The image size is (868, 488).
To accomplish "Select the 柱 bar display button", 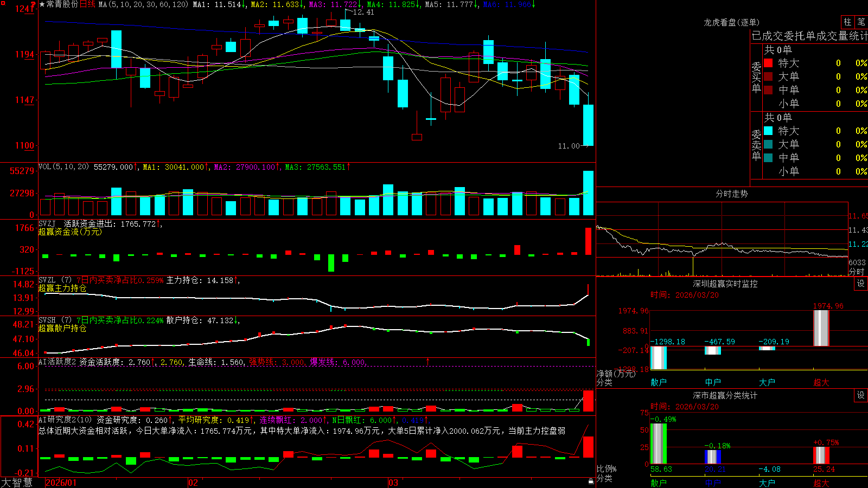I will (x=847, y=22).
